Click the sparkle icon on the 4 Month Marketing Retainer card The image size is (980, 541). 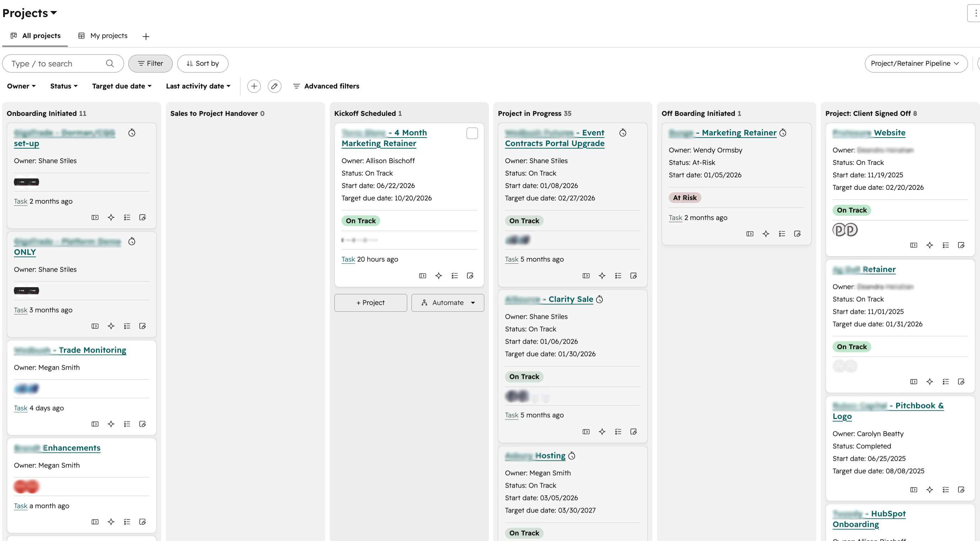(x=438, y=275)
